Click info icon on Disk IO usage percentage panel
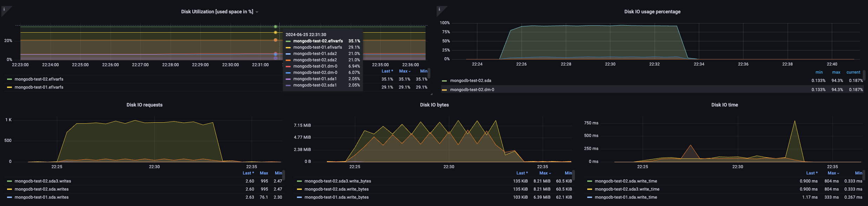868x206 pixels. point(439,9)
